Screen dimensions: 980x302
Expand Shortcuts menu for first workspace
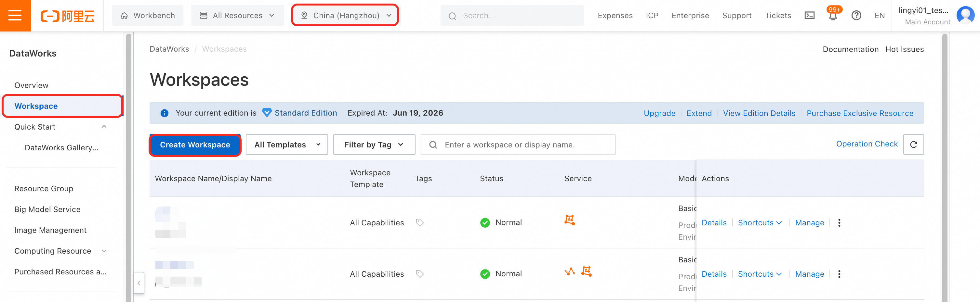759,223
